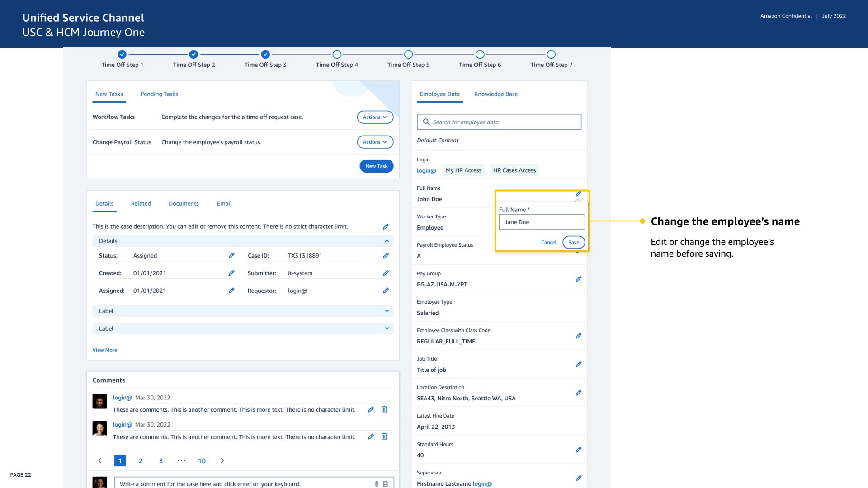Expand the first Label section
Image resolution: width=868 pixels, height=488 pixels.
pyautogui.click(x=387, y=311)
